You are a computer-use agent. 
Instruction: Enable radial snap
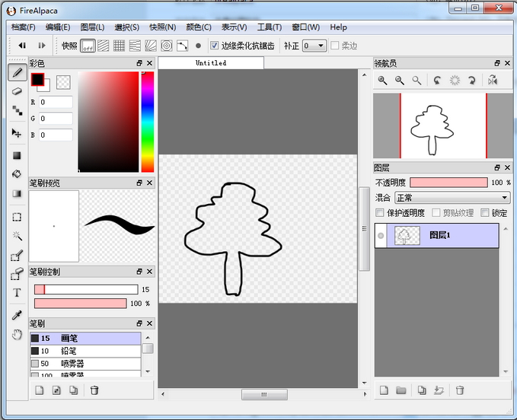click(x=151, y=46)
